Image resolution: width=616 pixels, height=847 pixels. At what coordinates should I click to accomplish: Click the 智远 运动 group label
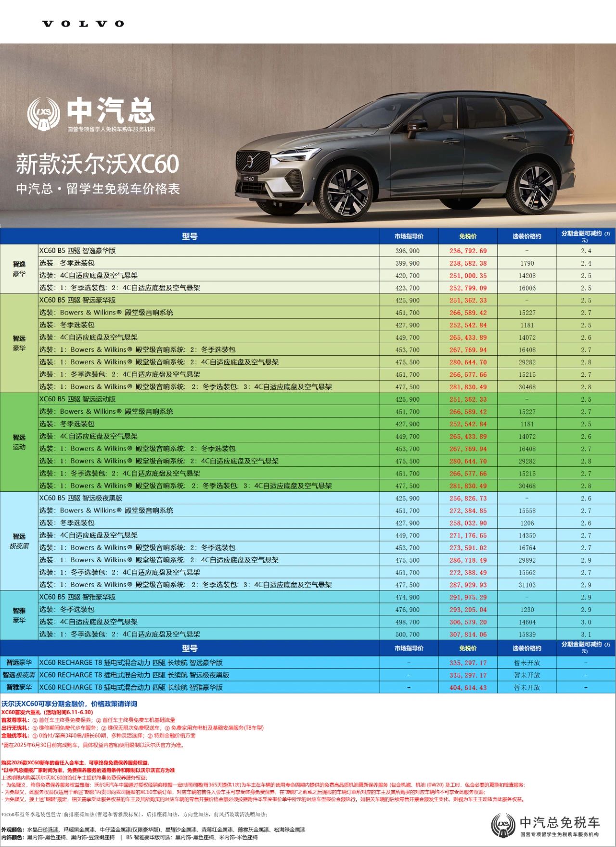coord(19,442)
